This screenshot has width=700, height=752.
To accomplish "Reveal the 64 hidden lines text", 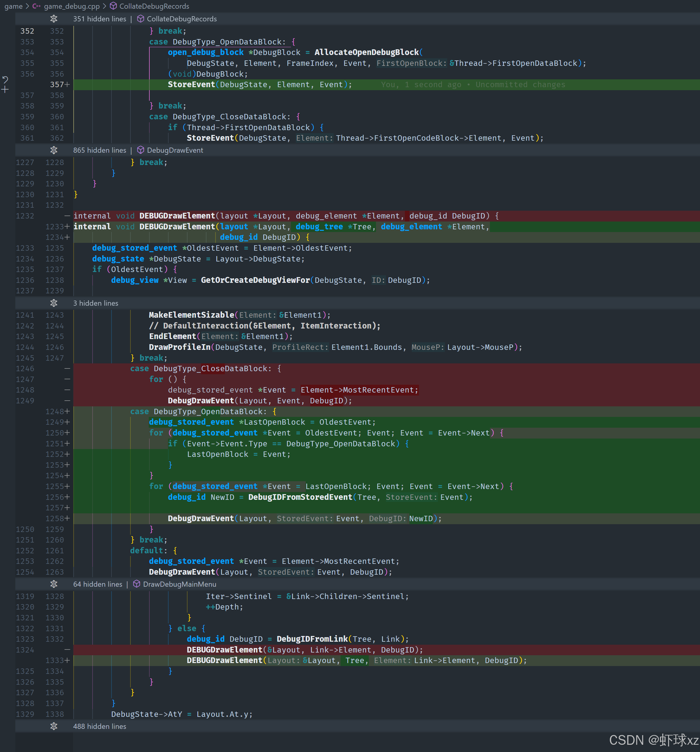I will (98, 584).
